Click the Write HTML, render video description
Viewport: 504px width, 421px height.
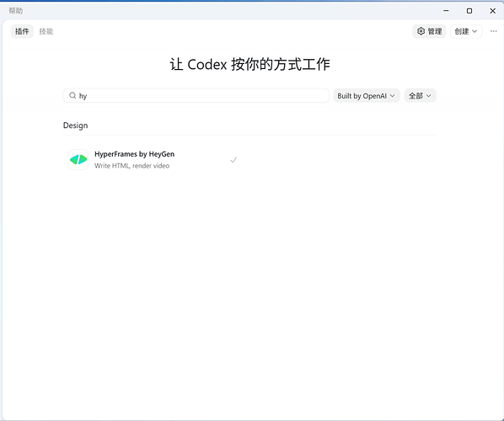(x=131, y=166)
